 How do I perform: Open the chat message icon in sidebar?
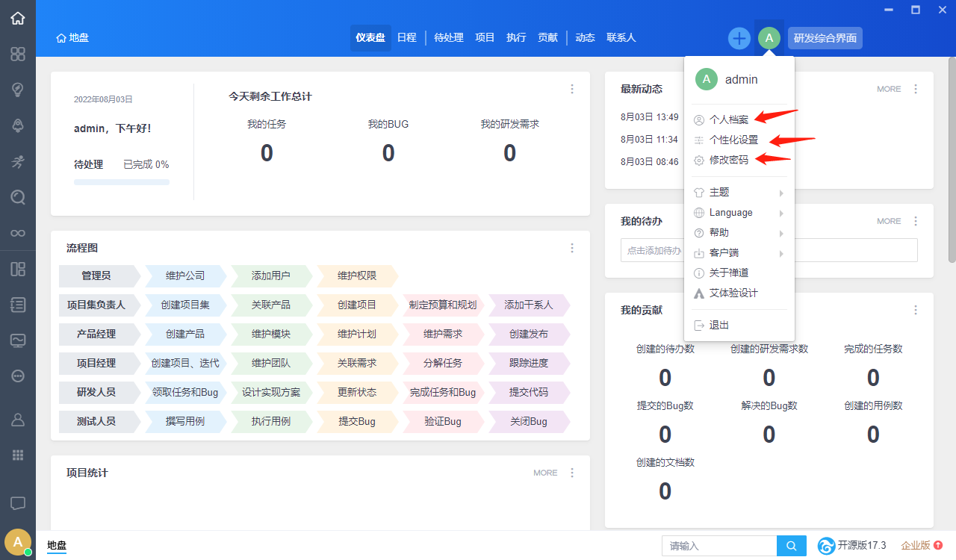pos(18,503)
